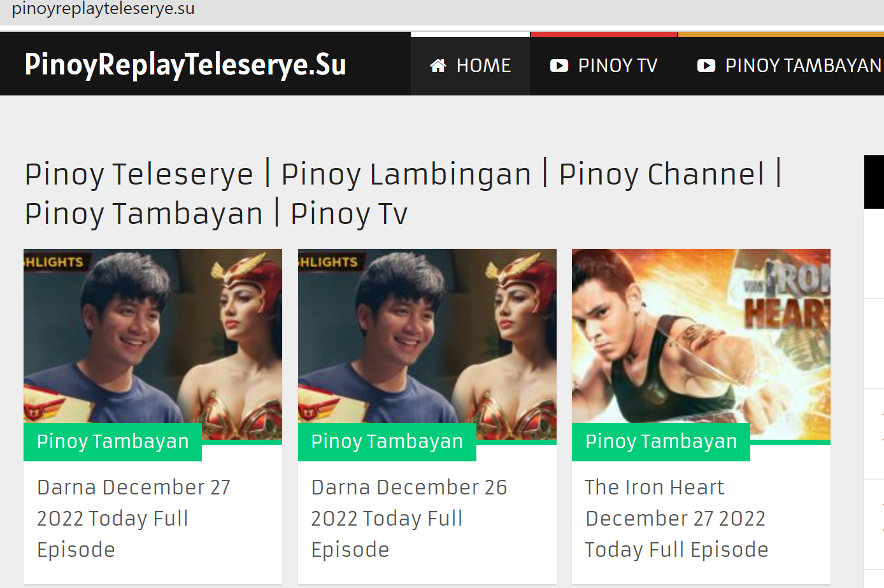Click the Pinoy Teleserye page heading
The width and height of the screenshot is (884, 588).
pyautogui.click(x=403, y=193)
